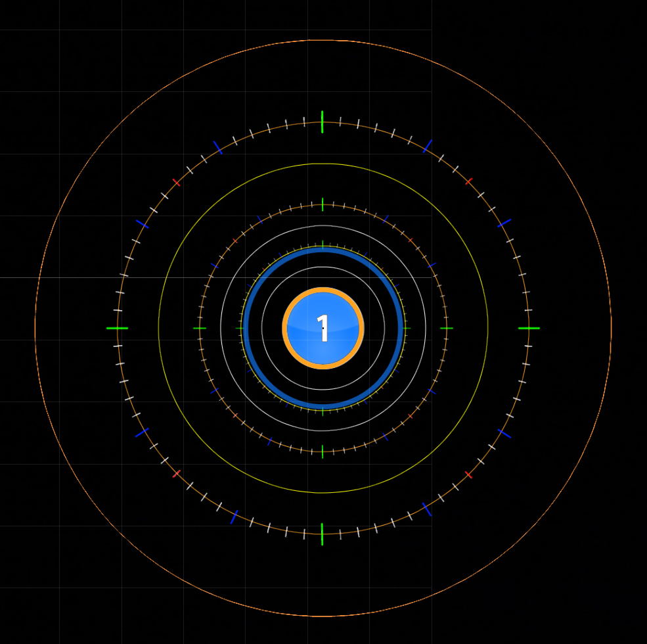
Task: Select the blue hit circle numbered 1
Action: 323,328
